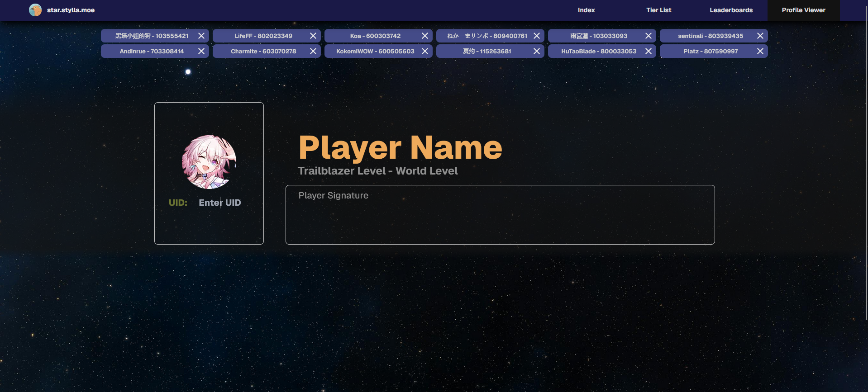
Task: Load the LifeFF - 802023349 profile
Action: [263, 36]
